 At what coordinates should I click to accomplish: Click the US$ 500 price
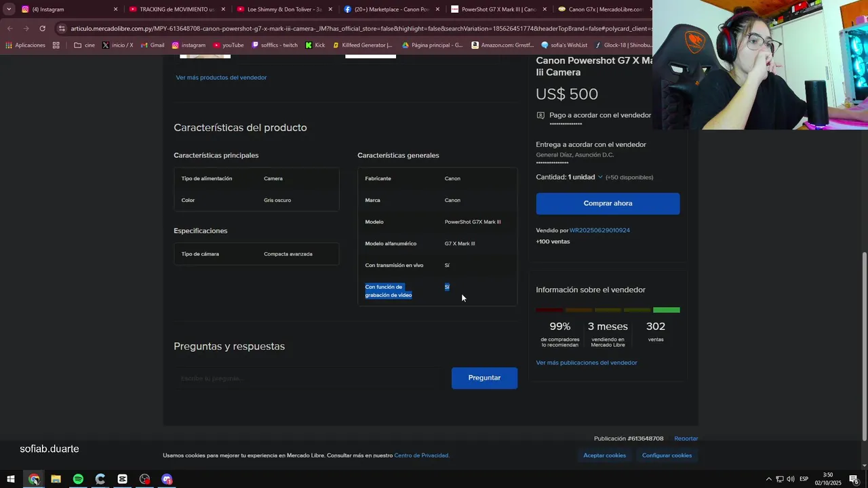point(567,94)
